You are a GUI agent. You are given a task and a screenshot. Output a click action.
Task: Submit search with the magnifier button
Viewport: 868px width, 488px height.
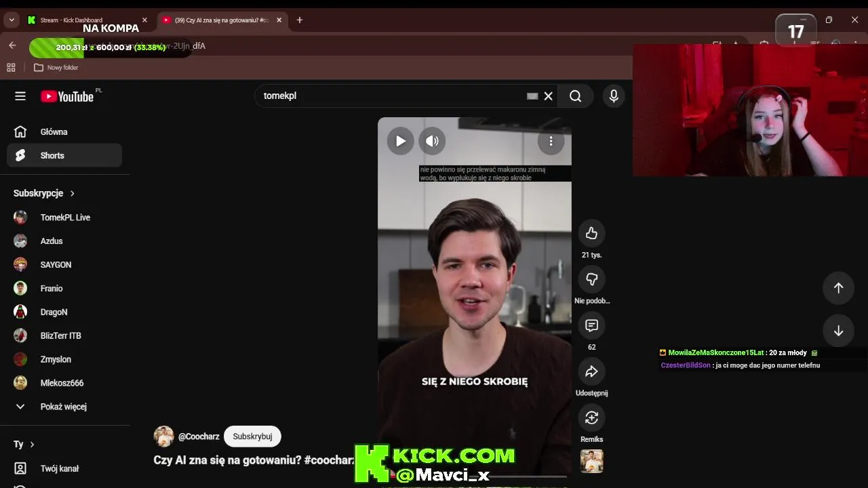click(575, 96)
